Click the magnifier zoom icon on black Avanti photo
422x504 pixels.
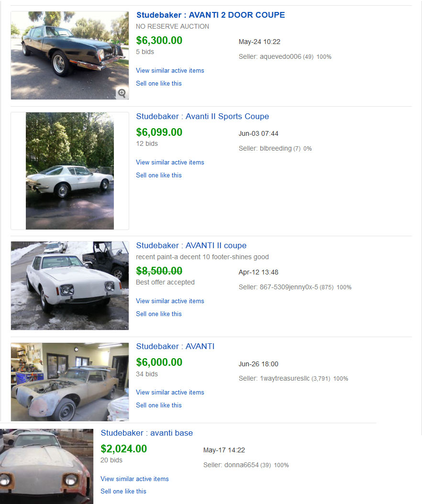[x=122, y=93]
